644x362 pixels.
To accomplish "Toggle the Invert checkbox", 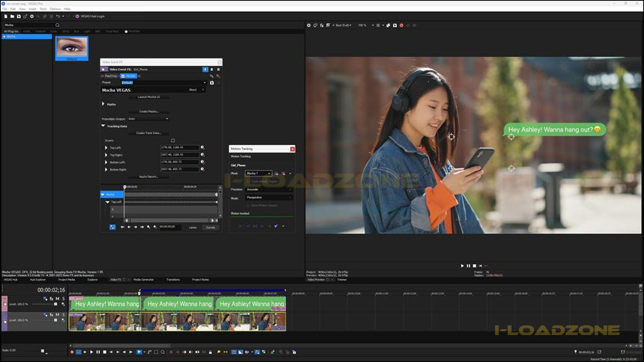I will [173, 141].
